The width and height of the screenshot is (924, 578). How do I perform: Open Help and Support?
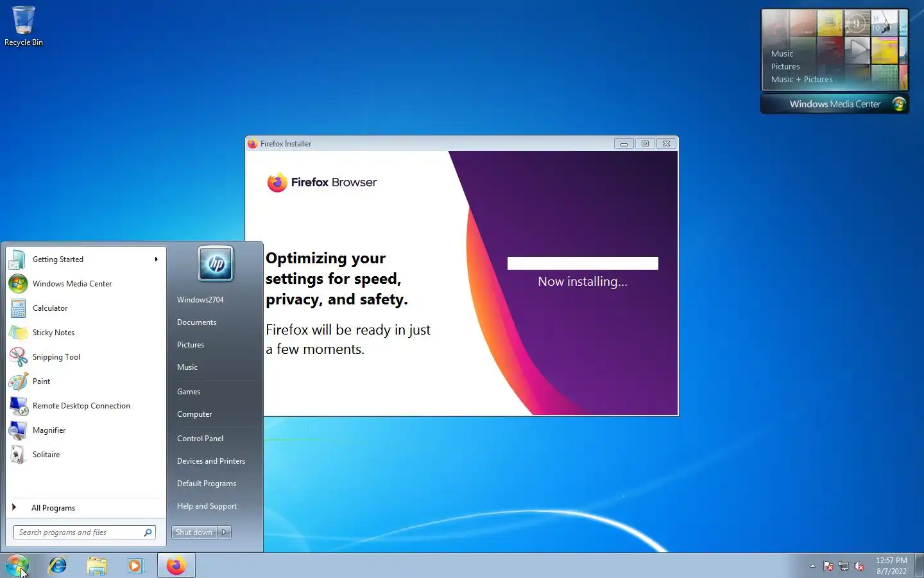tap(207, 506)
